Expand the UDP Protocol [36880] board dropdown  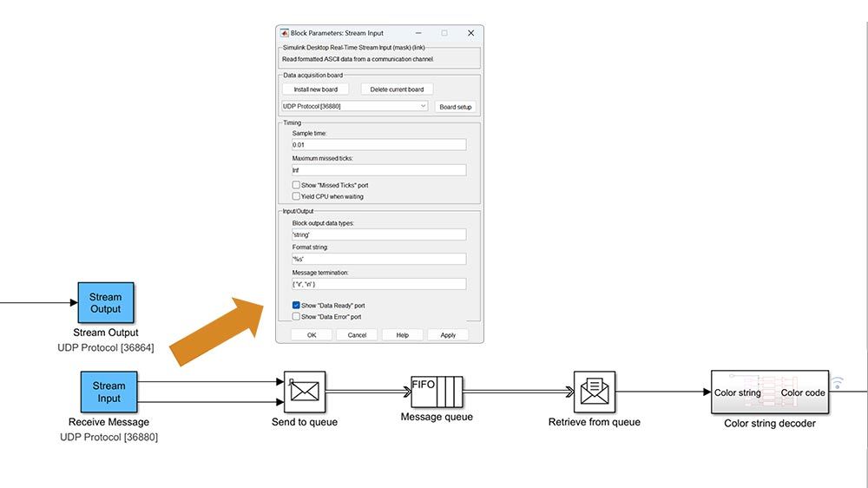coord(354,106)
